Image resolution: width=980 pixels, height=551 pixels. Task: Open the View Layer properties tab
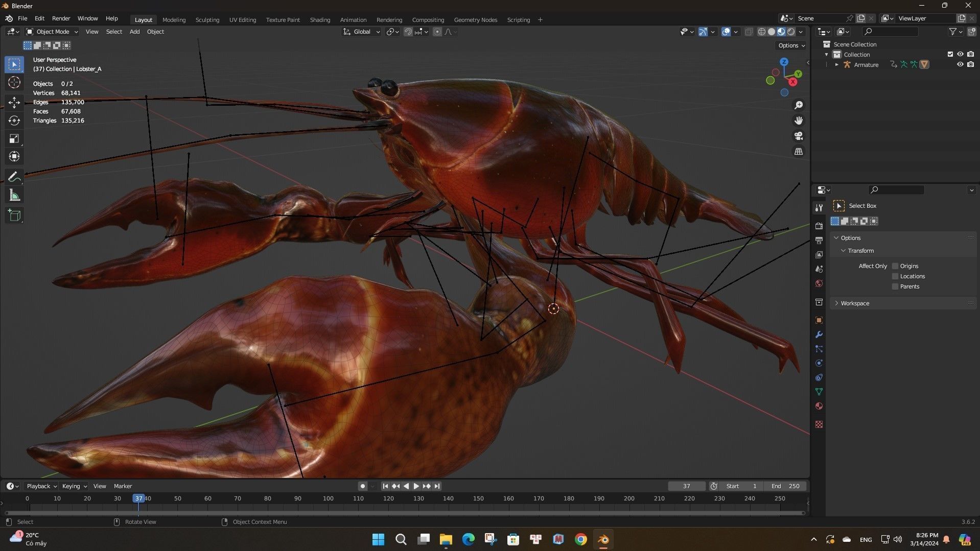[x=819, y=254]
